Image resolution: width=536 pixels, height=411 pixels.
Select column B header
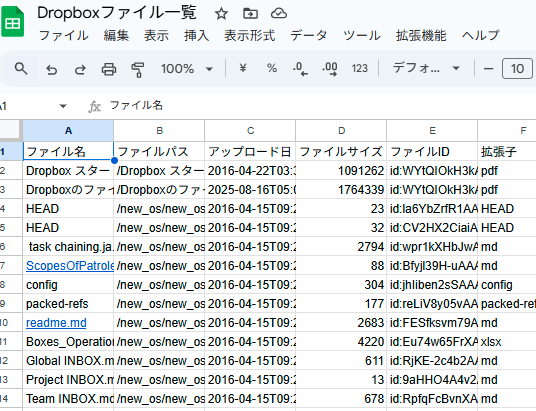point(159,131)
